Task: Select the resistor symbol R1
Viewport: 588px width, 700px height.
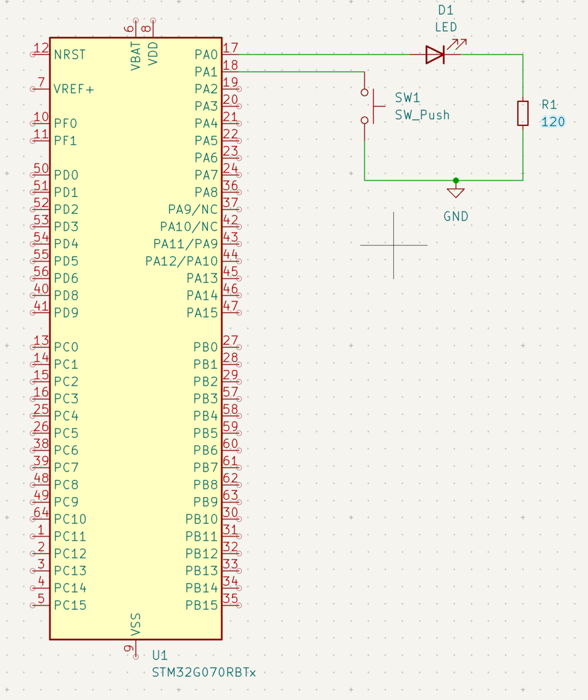Action: coord(523,114)
